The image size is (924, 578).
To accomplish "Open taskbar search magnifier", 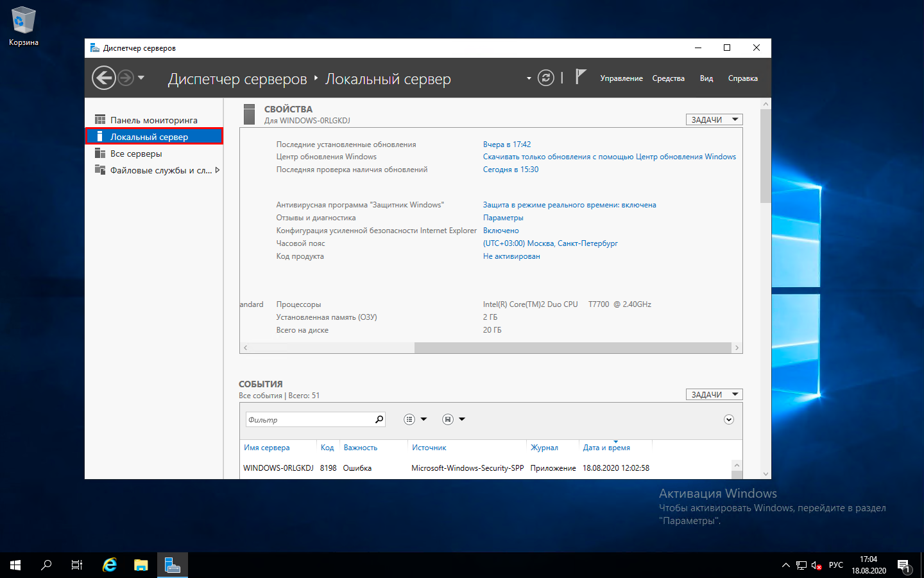I will (46, 565).
